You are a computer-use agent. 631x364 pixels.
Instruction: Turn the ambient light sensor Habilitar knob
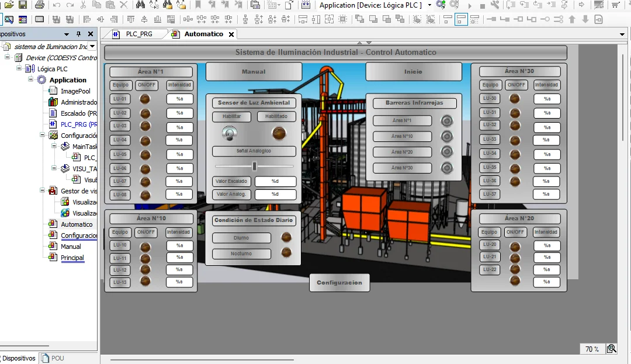(x=229, y=134)
